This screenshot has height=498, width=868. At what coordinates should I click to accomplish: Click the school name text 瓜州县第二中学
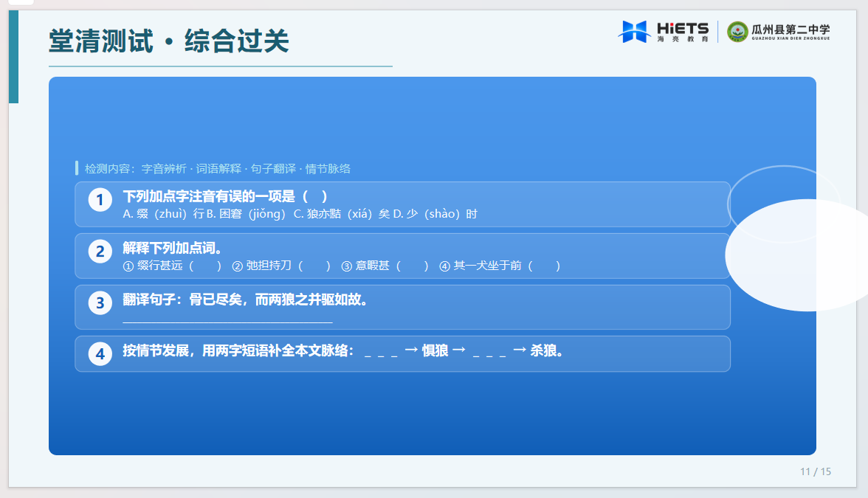point(790,30)
